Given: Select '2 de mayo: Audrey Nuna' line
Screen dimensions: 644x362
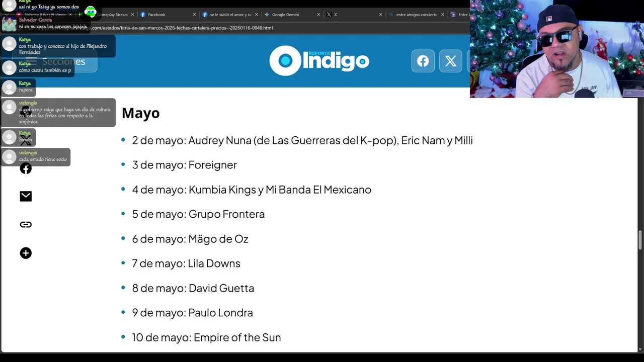Looking at the screenshot, I should click(x=302, y=140).
